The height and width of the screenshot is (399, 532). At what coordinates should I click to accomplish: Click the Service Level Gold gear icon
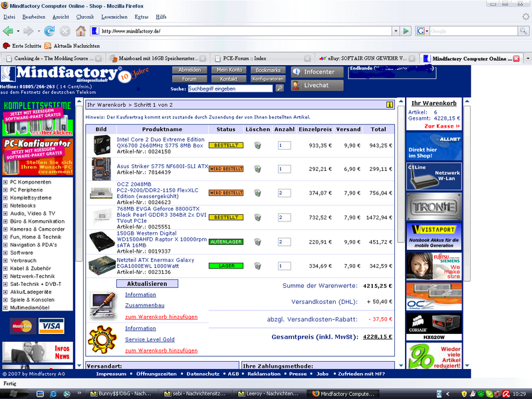pyautogui.click(x=102, y=339)
